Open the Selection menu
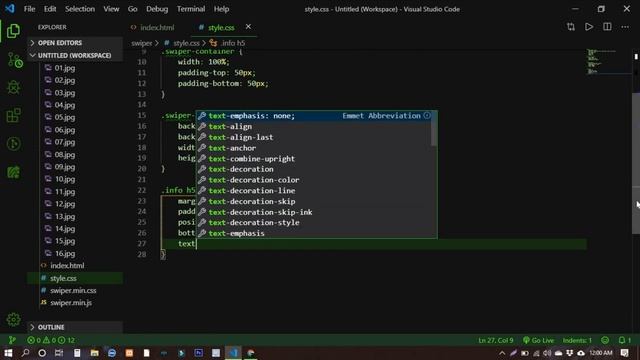The height and width of the screenshot is (360, 640). click(x=80, y=9)
